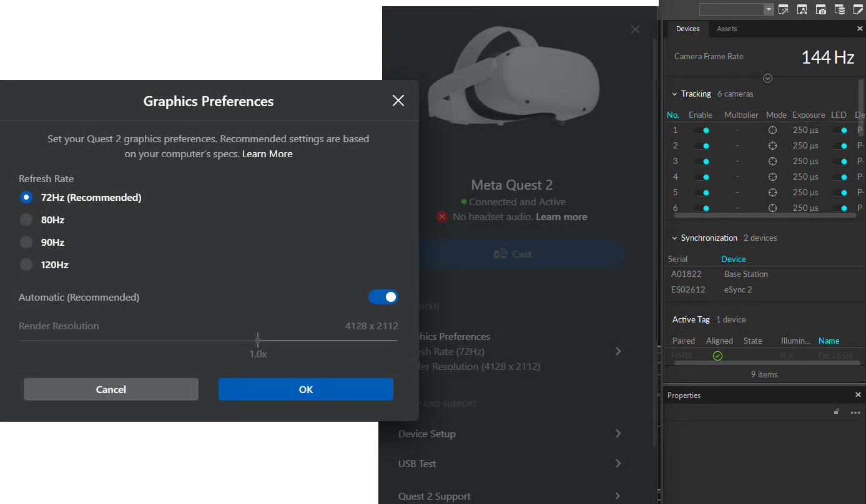Click the Render Resolution slider handle
The width and height of the screenshot is (866, 504).
258,340
